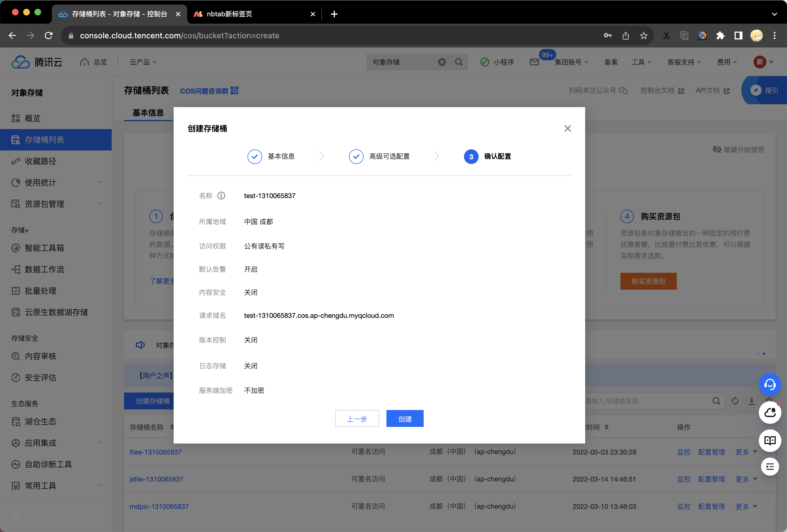The width and height of the screenshot is (787, 532).
Task: Open bucket mdpic-1310065837
Action: 159,507
